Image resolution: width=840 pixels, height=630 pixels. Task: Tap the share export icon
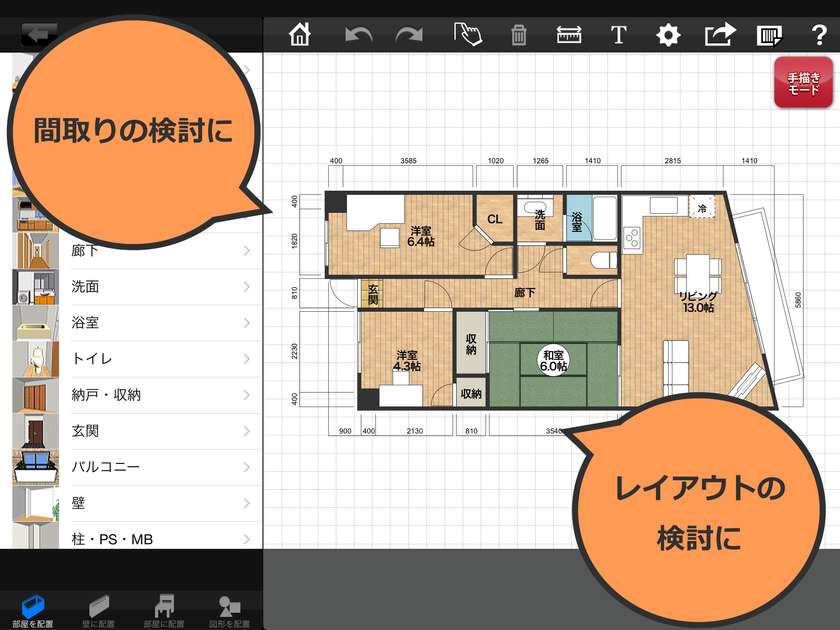point(720,34)
